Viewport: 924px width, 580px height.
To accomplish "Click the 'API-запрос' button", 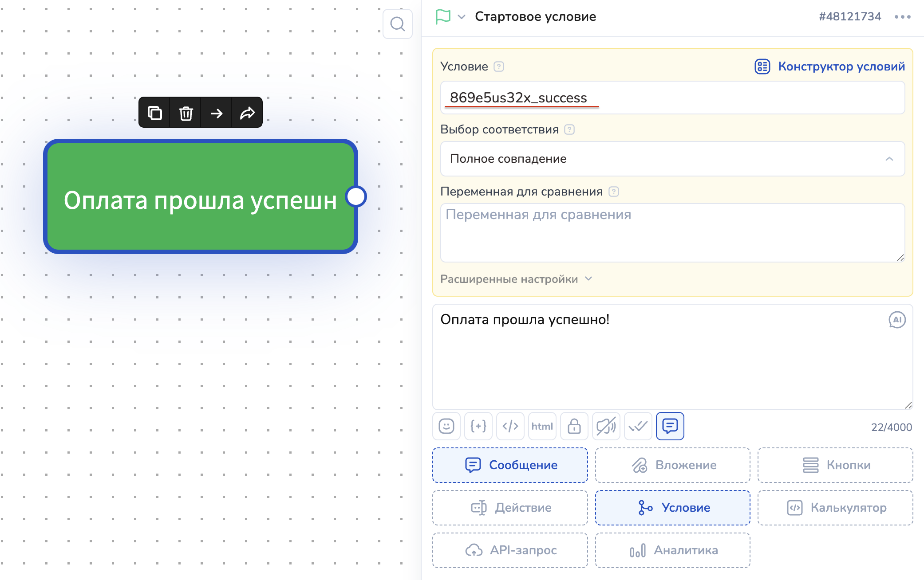I will tap(510, 550).
